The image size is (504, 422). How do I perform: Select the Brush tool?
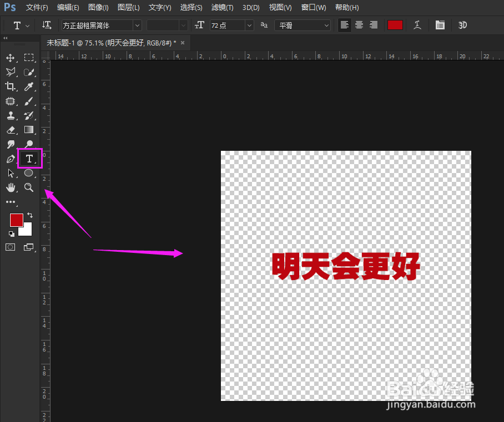click(x=29, y=101)
